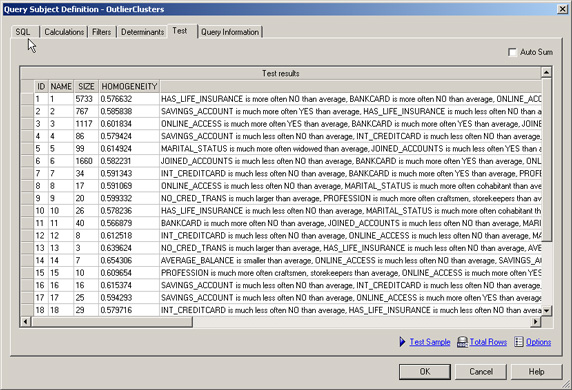Switch to the SQL tab

click(x=23, y=32)
